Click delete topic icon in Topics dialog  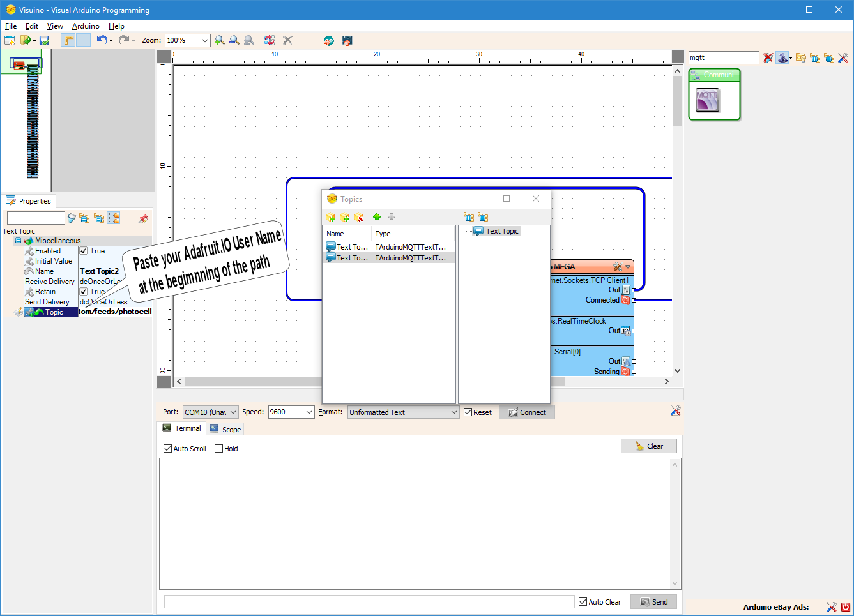[x=358, y=217]
